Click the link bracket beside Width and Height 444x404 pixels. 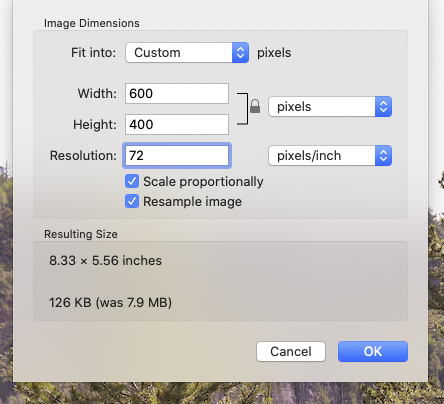[243, 109]
